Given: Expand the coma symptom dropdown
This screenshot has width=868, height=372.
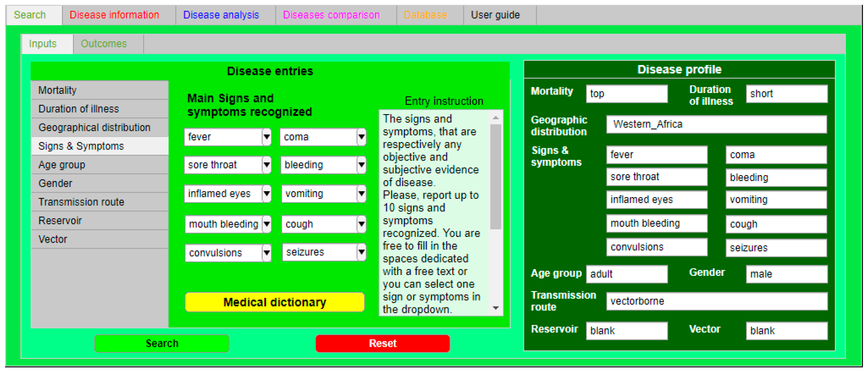Looking at the screenshot, I should pyautogui.click(x=361, y=137).
